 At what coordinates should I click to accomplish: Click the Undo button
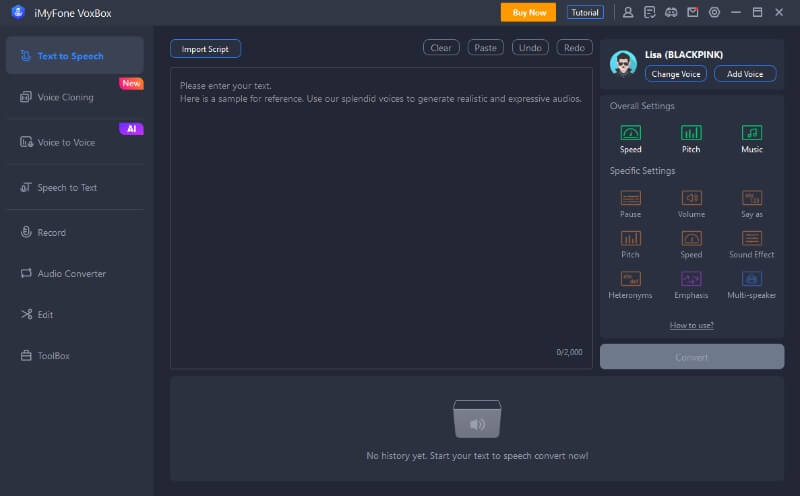coord(530,47)
